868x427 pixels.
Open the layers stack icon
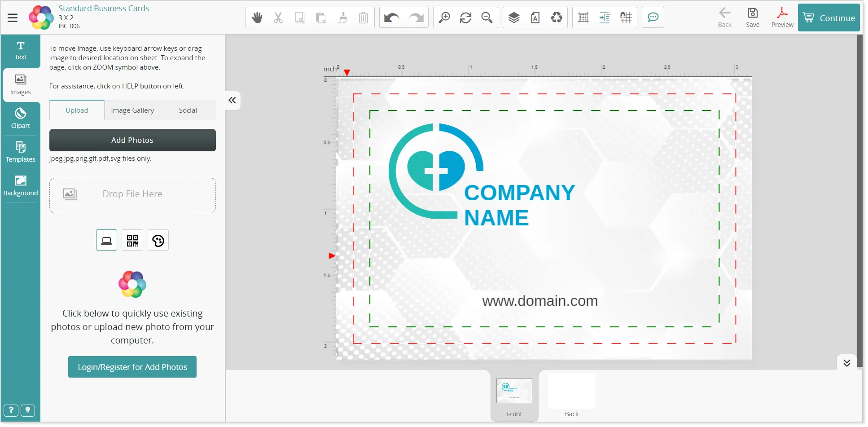tap(514, 18)
